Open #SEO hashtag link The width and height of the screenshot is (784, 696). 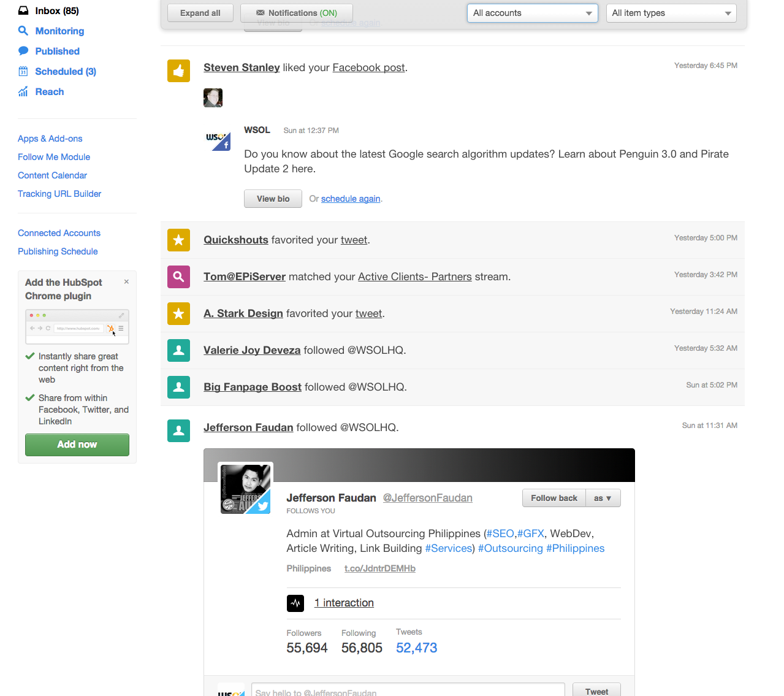pos(500,533)
